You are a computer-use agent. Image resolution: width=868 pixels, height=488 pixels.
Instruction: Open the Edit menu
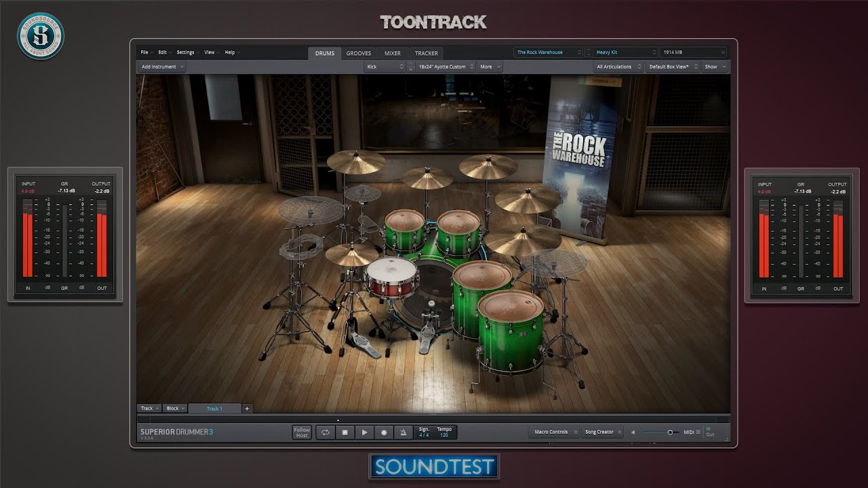coord(165,52)
